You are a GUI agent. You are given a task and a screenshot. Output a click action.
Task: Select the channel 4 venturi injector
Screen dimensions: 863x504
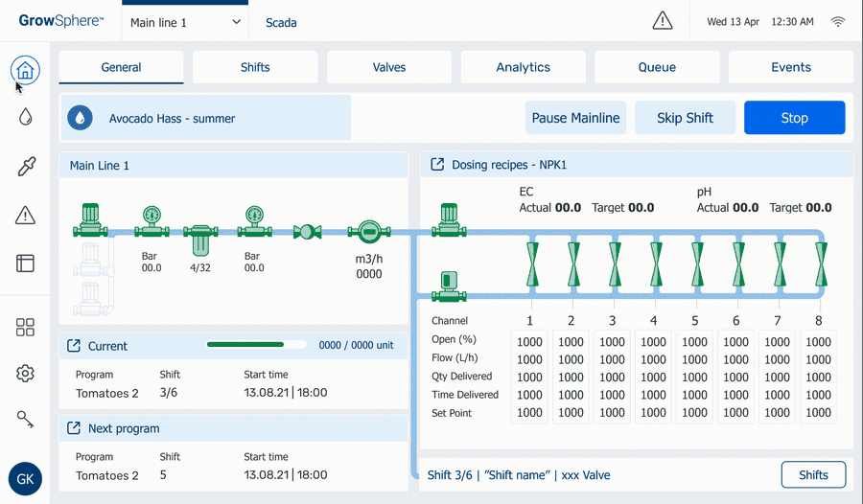(x=656, y=264)
